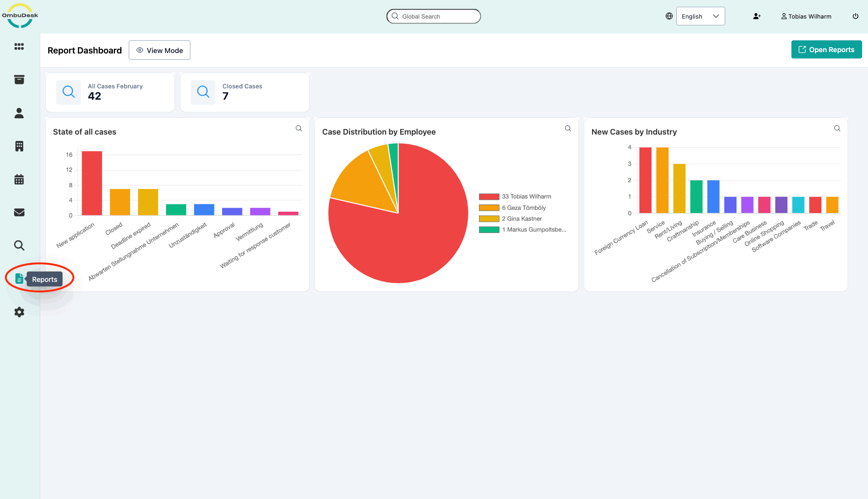Image resolution: width=868 pixels, height=499 pixels.
Task: Expand the English language dropdown
Action: pyautogui.click(x=700, y=16)
